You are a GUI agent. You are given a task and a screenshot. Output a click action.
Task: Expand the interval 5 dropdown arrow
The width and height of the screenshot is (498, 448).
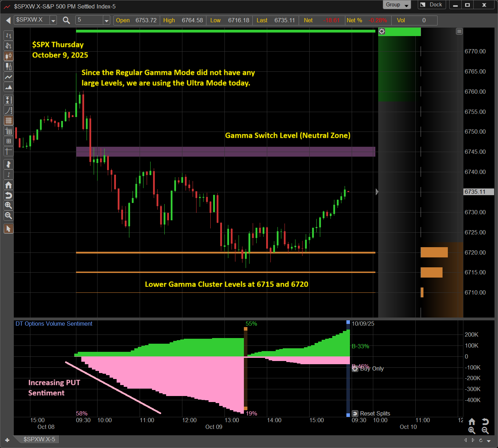(x=106, y=21)
